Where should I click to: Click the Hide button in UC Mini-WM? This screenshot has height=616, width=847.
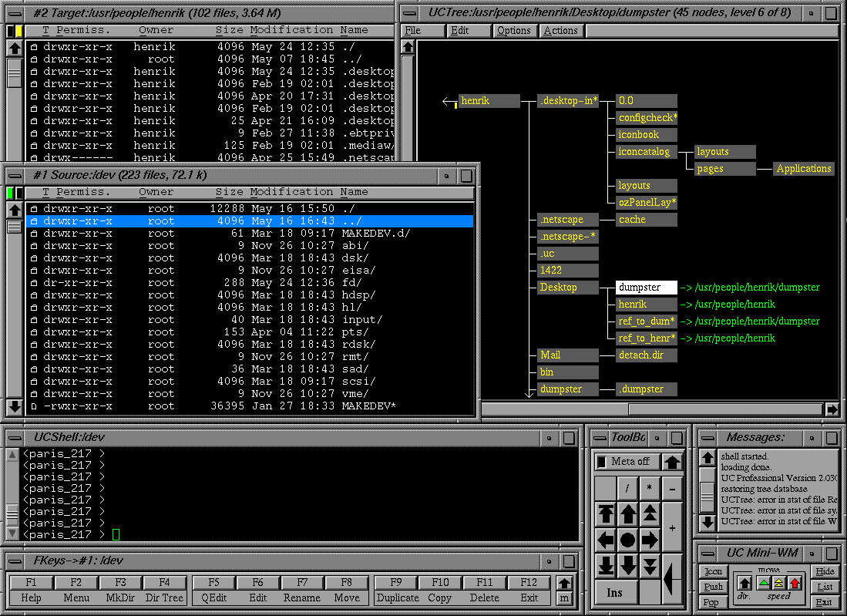pyautogui.click(x=825, y=571)
